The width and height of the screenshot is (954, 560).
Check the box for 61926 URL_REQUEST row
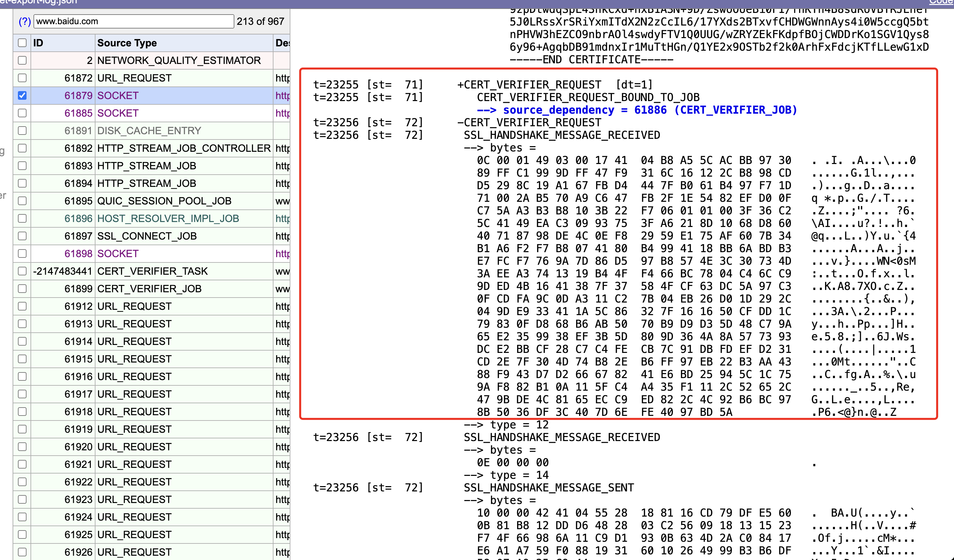point(22,552)
